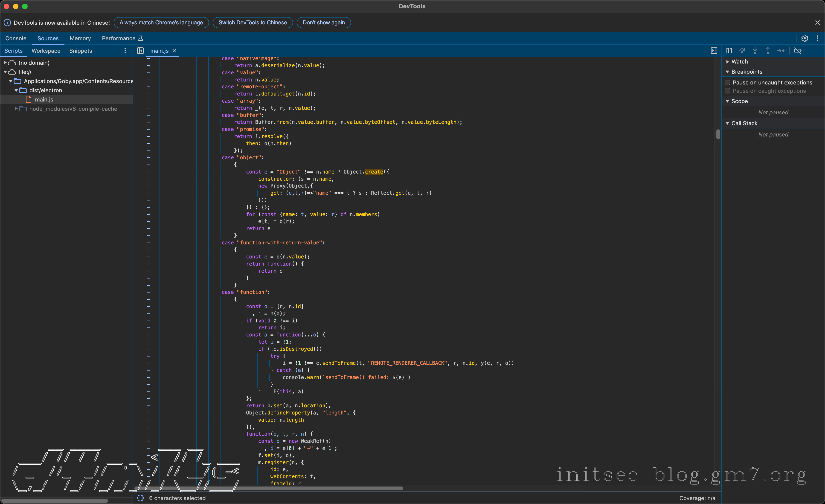Viewport: 825px width, 504px height.
Task: Collapse the debugger sidebar icon
Action: click(x=714, y=51)
